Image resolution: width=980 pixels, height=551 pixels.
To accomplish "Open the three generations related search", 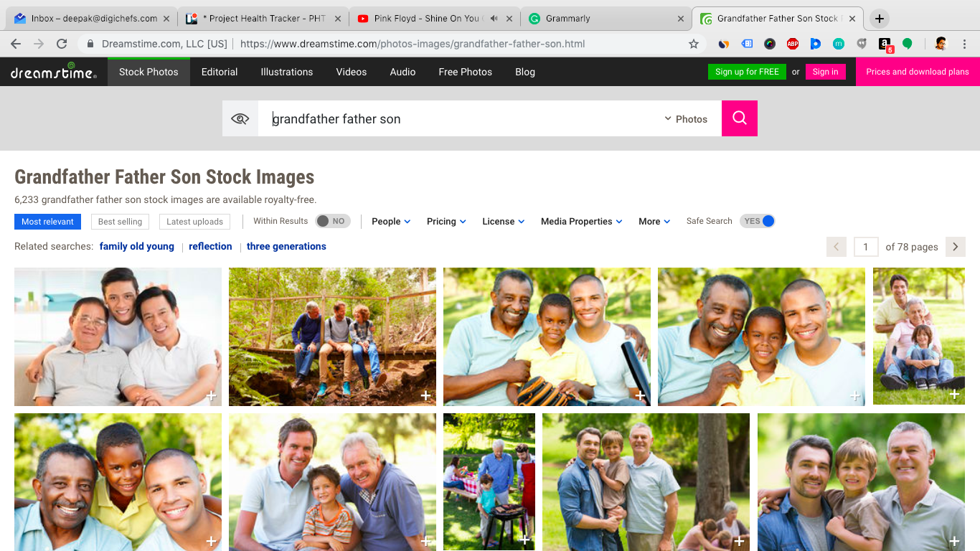I will click(x=286, y=246).
